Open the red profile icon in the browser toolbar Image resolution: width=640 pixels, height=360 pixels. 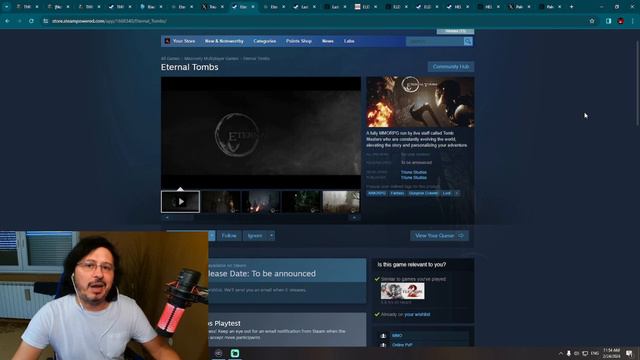620,21
